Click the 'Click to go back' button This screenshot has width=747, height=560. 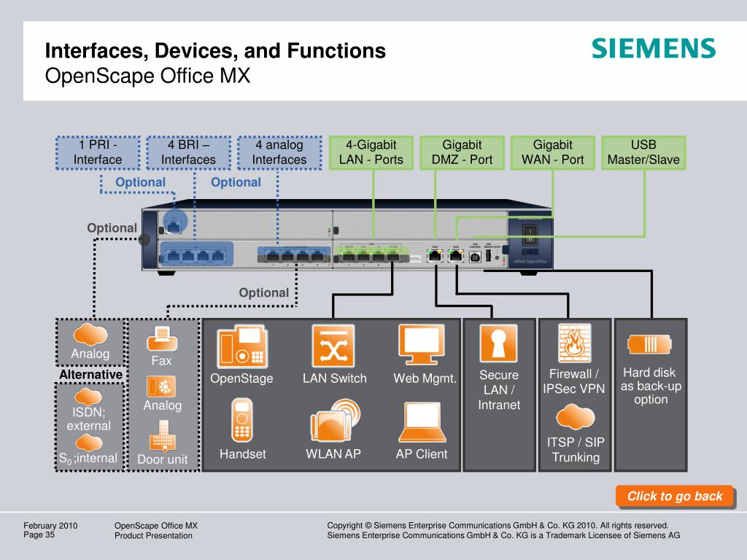(x=675, y=496)
